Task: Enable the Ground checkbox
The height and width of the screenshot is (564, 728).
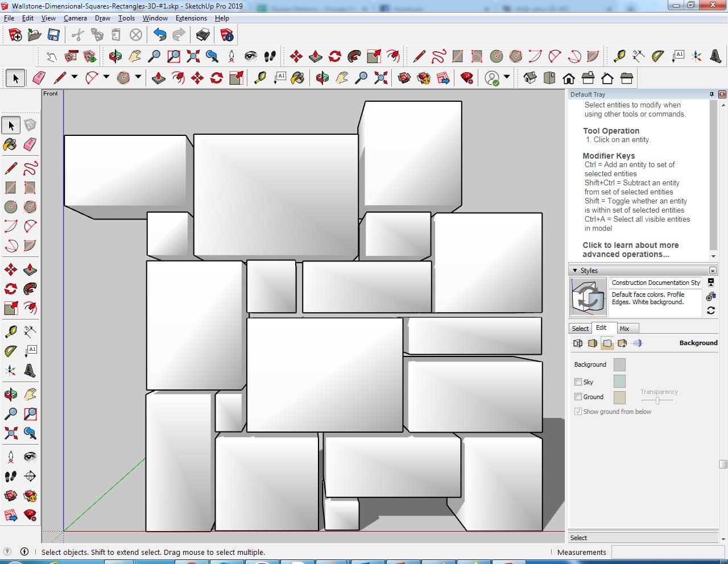Action: tap(578, 397)
